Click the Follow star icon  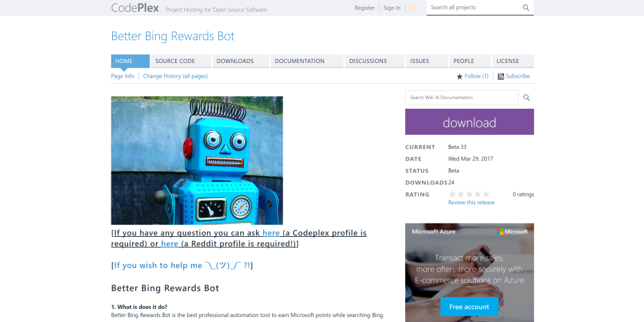click(459, 76)
